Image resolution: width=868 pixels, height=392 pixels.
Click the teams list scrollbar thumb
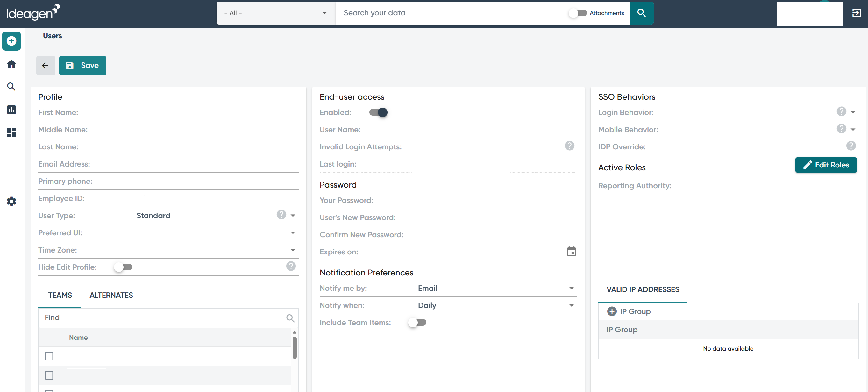click(x=294, y=347)
